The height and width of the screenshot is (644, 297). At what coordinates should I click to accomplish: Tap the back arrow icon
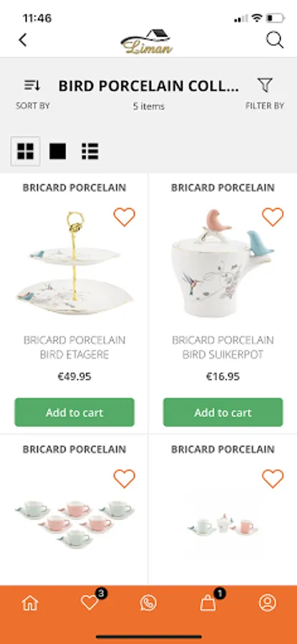(x=23, y=40)
